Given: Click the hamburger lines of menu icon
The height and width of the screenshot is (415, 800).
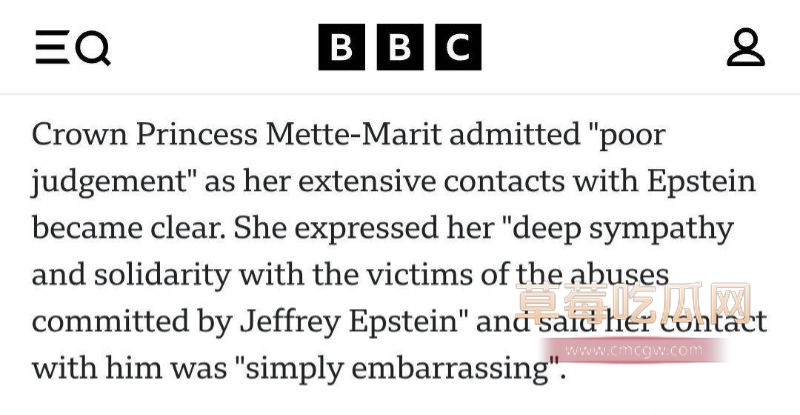Looking at the screenshot, I should pos(52,47).
